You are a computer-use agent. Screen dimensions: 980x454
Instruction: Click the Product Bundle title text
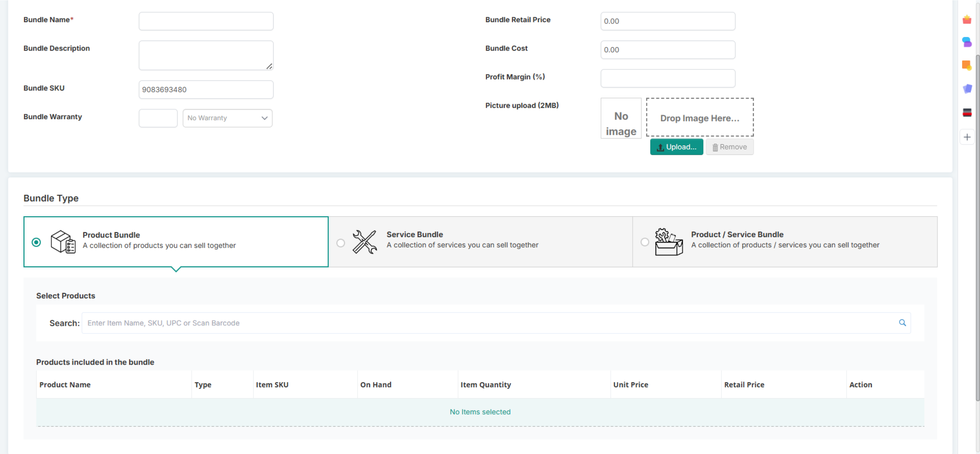[111, 235]
